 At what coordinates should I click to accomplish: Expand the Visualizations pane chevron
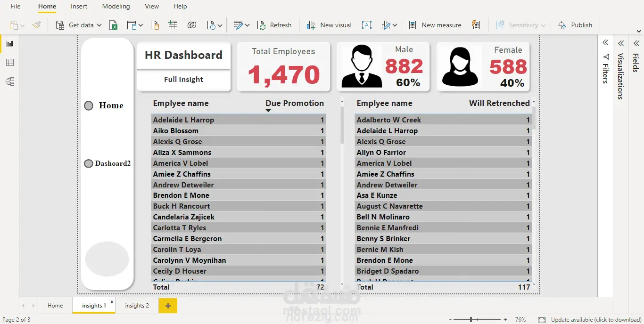(x=621, y=43)
